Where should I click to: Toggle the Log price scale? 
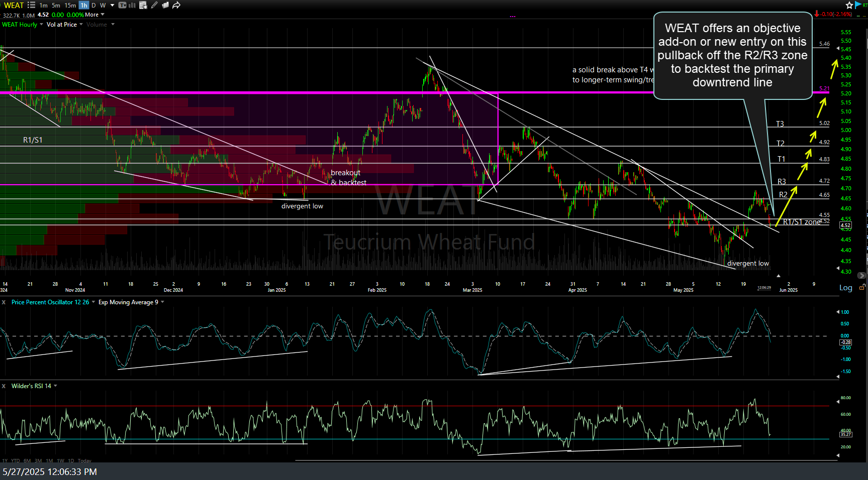point(846,288)
